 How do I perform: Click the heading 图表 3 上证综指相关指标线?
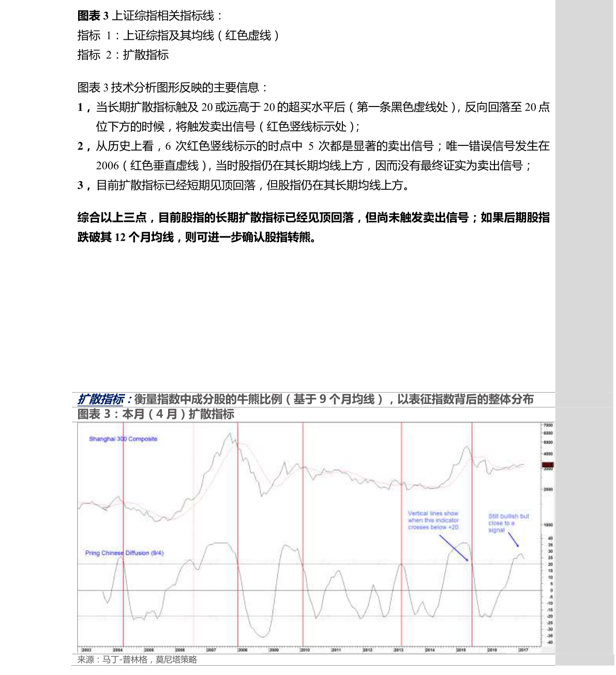[150, 16]
